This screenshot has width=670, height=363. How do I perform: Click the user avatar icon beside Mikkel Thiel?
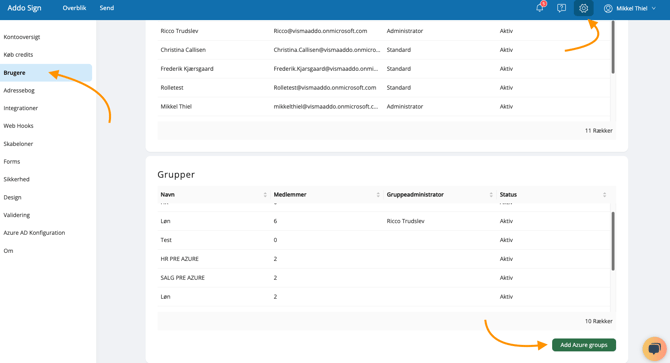608,8
